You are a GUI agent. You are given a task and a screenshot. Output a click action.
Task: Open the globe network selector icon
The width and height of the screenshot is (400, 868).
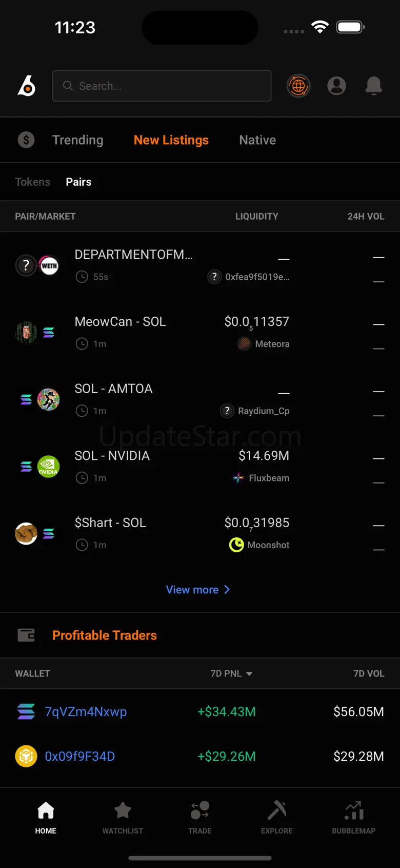(298, 86)
